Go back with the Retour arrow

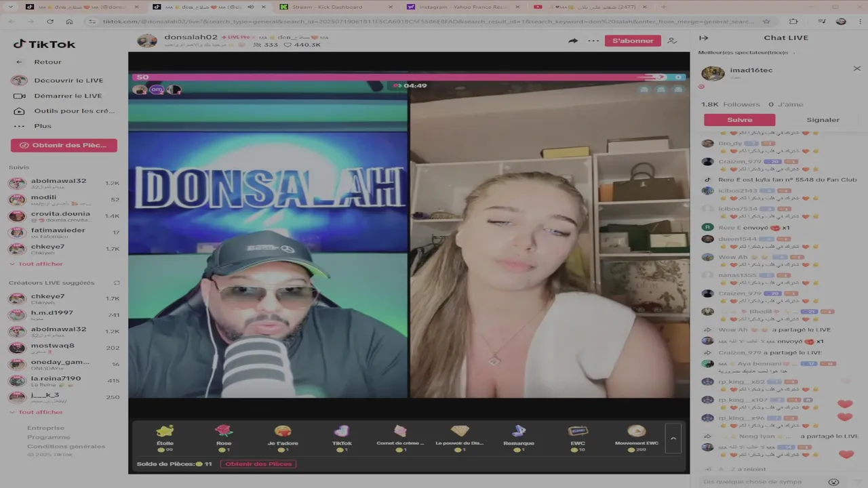point(19,62)
